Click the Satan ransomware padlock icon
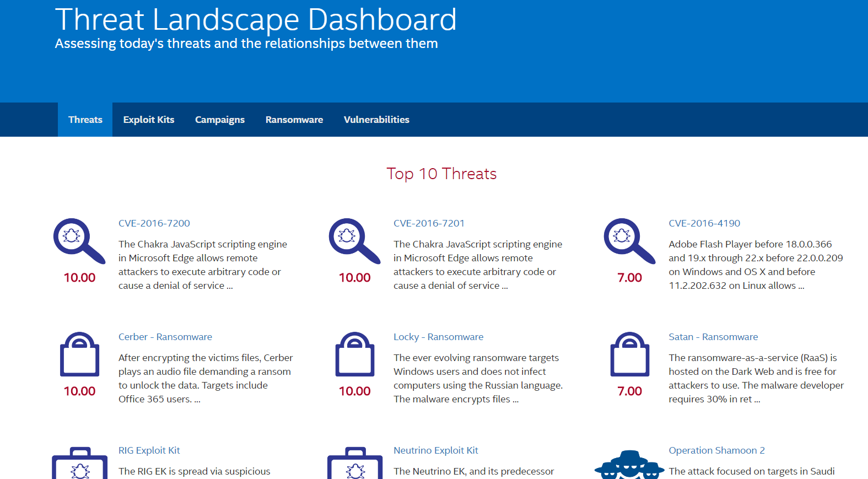 point(629,354)
